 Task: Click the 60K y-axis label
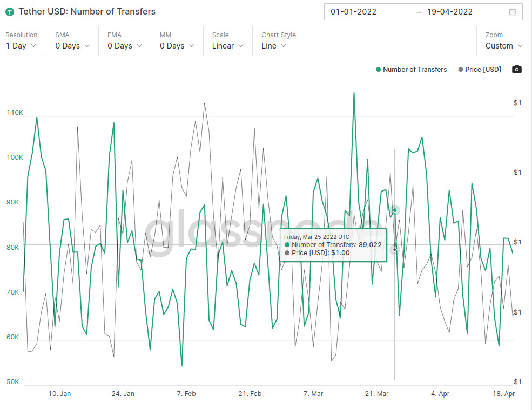tap(13, 337)
